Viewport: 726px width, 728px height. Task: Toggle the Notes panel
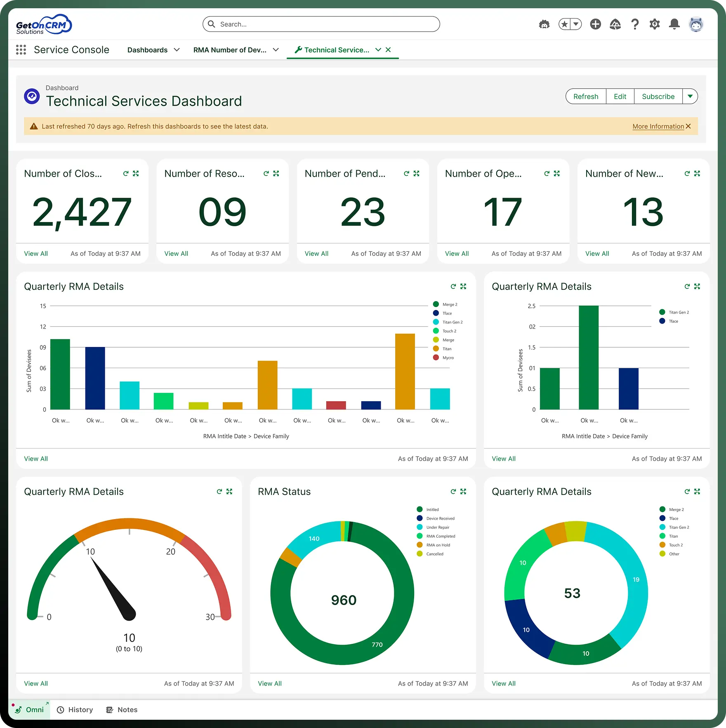[121, 709]
